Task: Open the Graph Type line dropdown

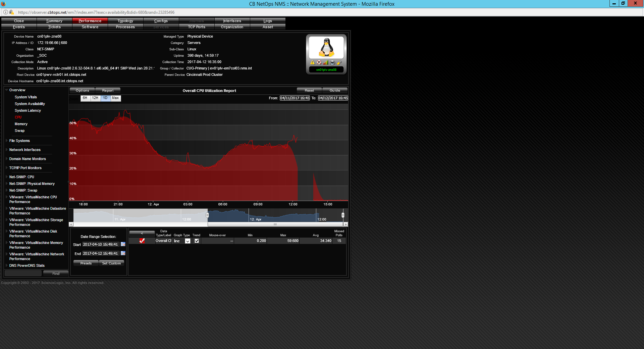Action: pos(187,241)
